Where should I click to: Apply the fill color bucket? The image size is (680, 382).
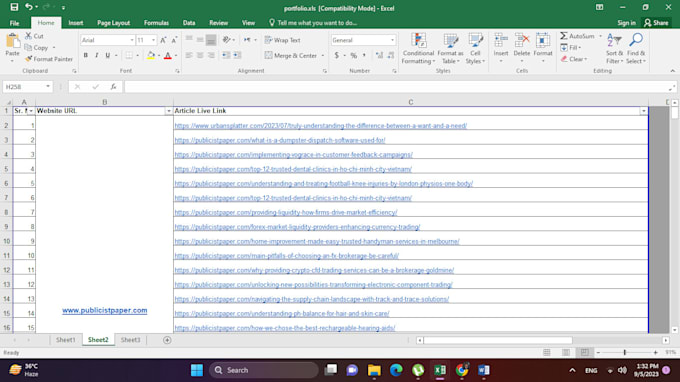(x=151, y=56)
